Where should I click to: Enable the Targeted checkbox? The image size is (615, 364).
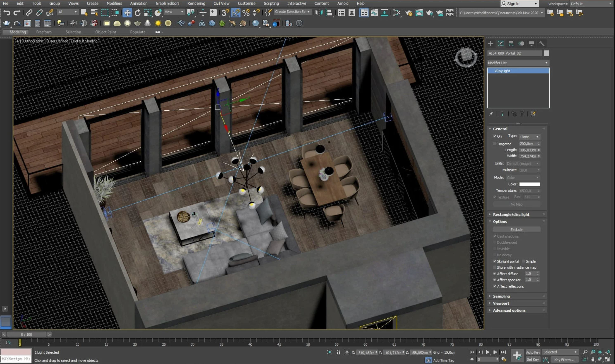click(x=494, y=144)
